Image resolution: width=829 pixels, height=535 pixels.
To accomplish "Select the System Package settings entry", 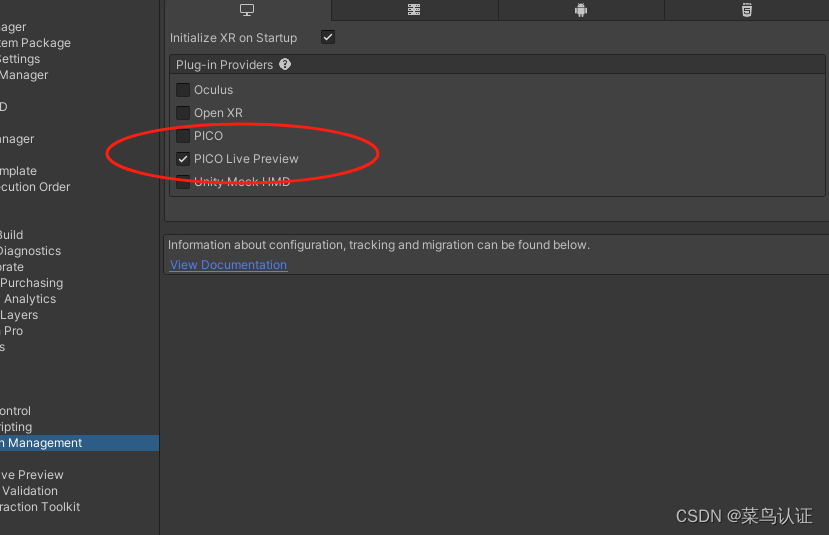I will [x=35, y=43].
